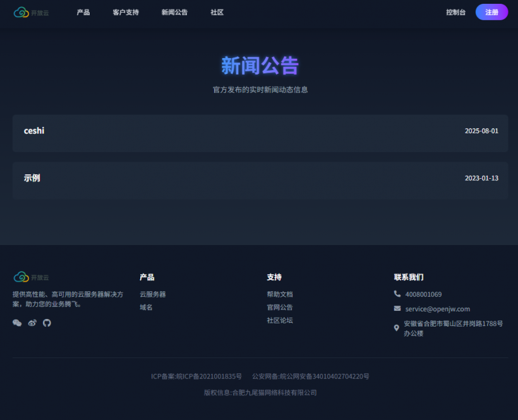Viewport: 518px width, 420px height.
Task: Click the 社区论坛 footer link
Action: 280,320
